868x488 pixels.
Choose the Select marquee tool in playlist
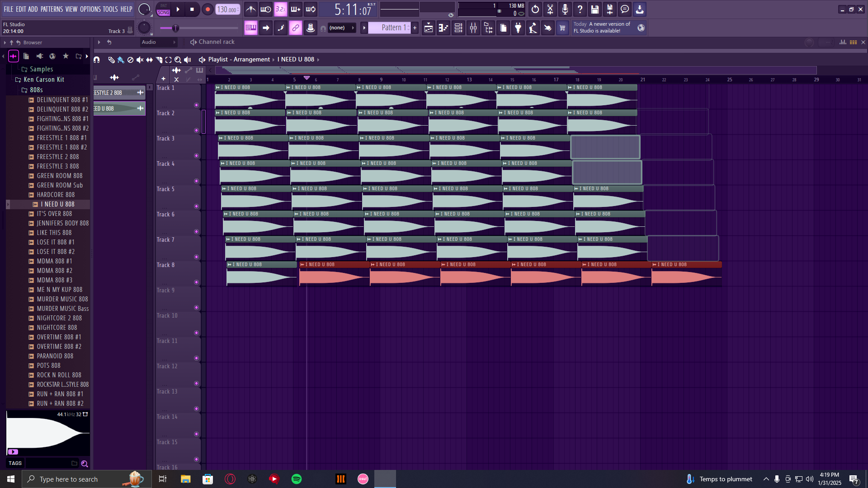point(168,60)
